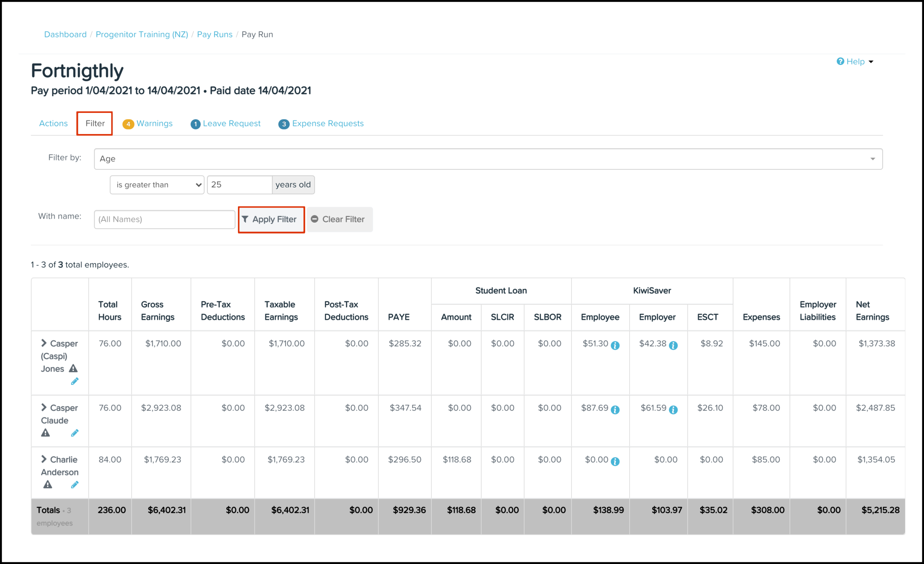Click edit pencil icon for Casper Jones
The image size is (924, 564).
[74, 381]
